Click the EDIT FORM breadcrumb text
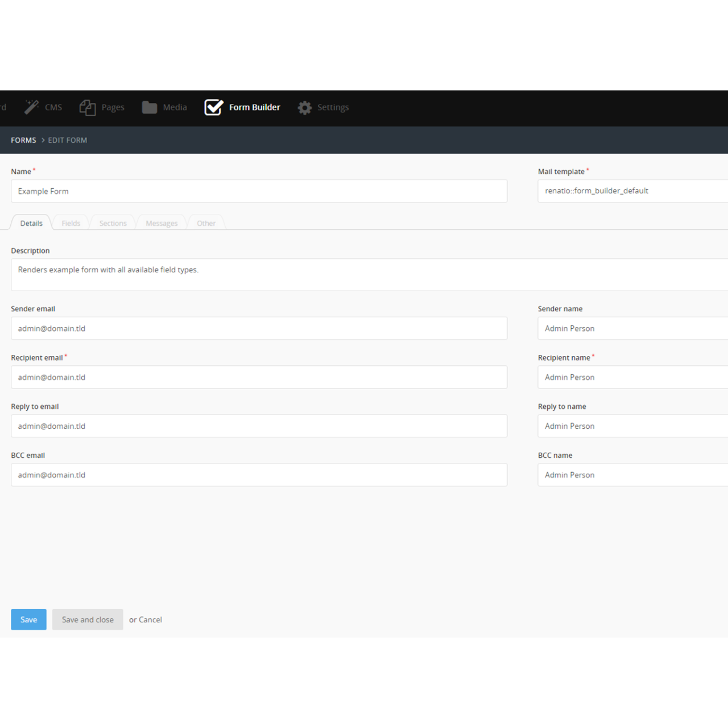728x728 pixels. point(68,140)
